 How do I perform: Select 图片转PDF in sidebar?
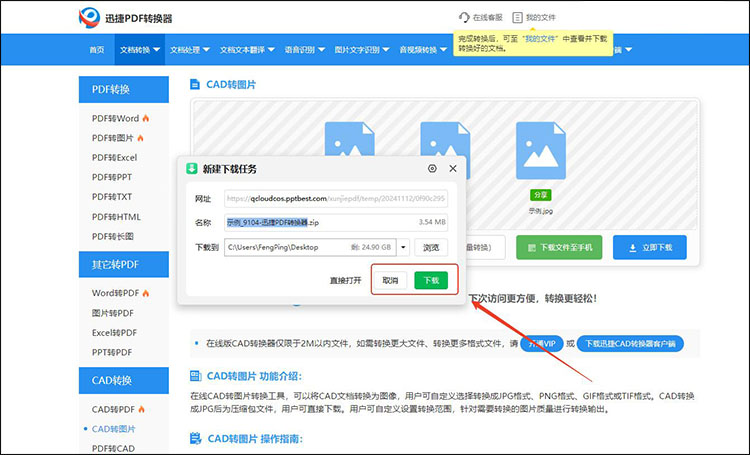pyautogui.click(x=112, y=313)
